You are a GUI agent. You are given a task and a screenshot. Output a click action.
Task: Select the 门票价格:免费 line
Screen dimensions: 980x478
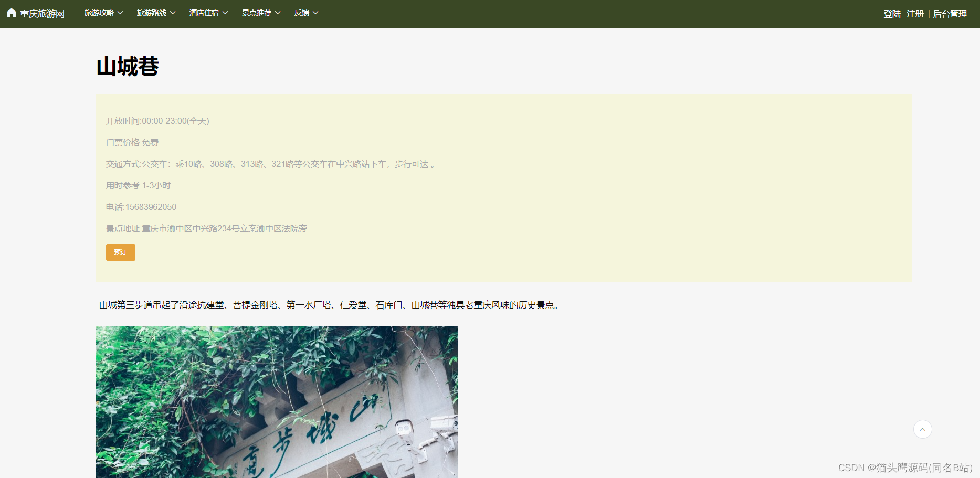132,143
